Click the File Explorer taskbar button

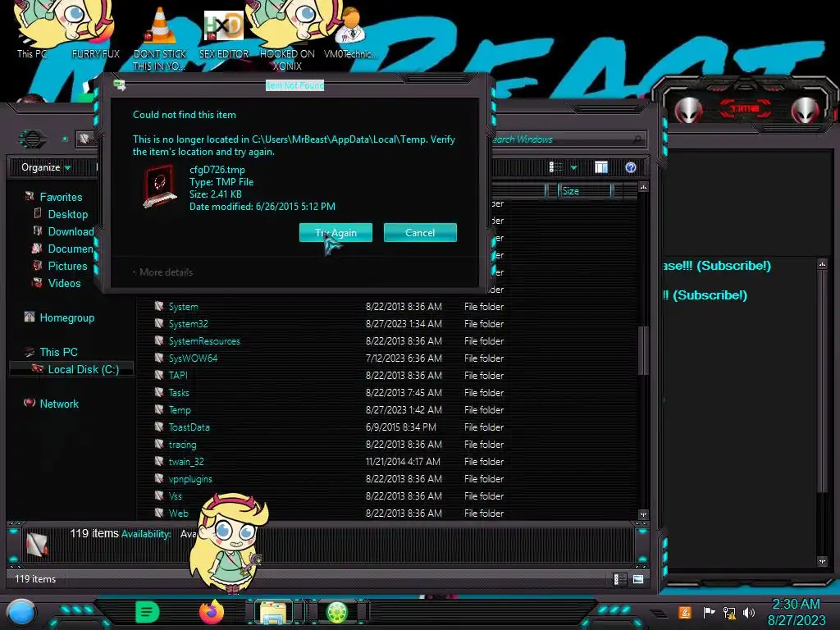coord(273,612)
